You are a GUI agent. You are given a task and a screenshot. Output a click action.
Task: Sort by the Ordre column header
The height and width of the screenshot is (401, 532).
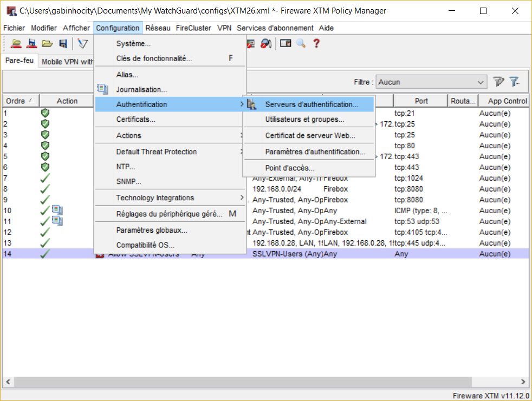pyautogui.click(x=21, y=101)
